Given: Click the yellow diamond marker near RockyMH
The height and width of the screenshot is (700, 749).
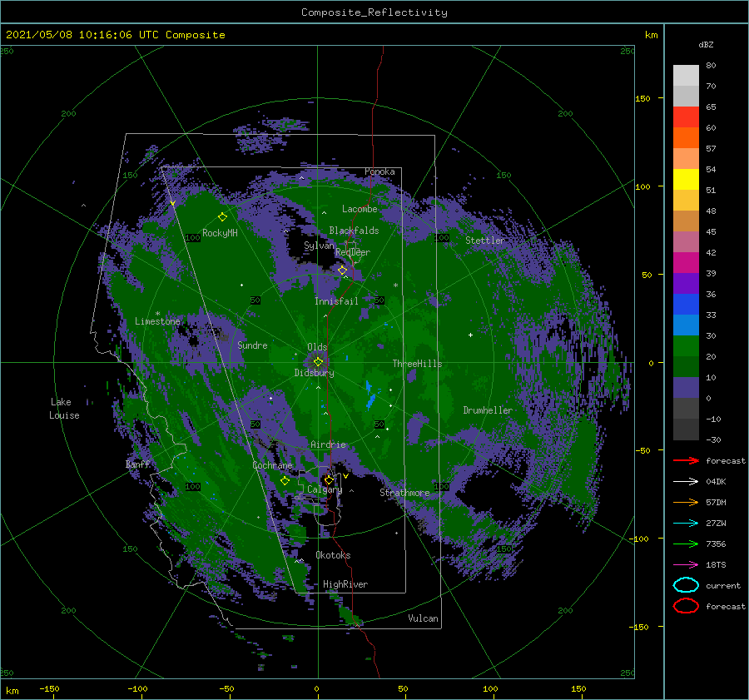Looking at the screenshot, I should point(222,217).
